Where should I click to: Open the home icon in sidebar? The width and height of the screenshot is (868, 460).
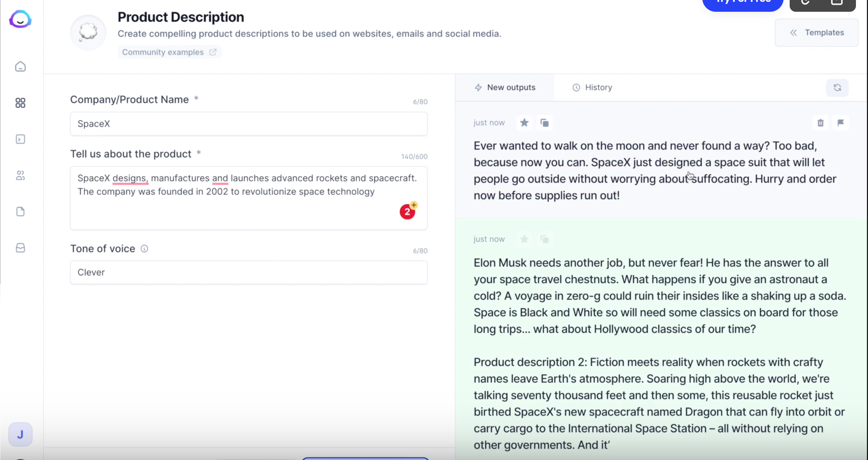tap(20, 66)
